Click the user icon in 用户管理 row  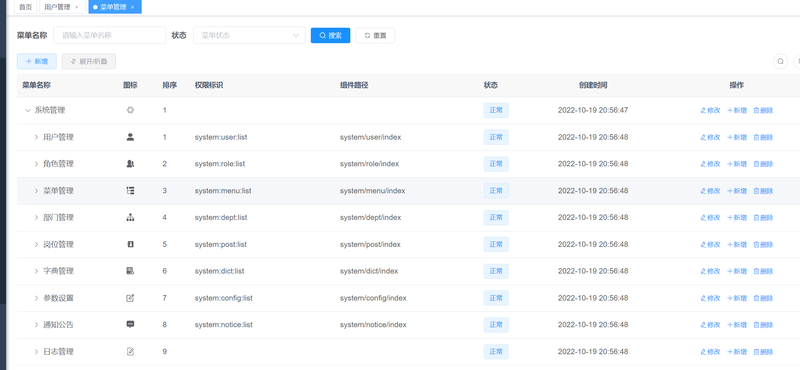pos(130,137)
